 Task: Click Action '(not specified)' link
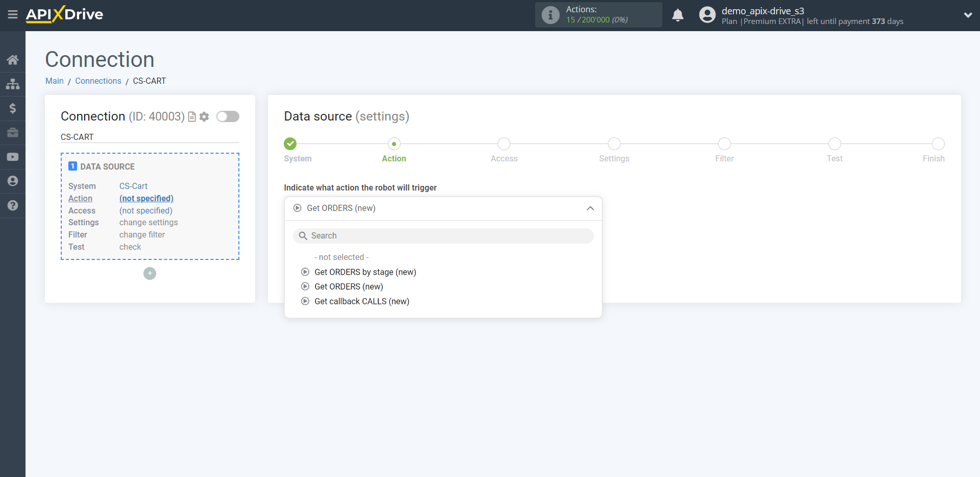[146, 198]
